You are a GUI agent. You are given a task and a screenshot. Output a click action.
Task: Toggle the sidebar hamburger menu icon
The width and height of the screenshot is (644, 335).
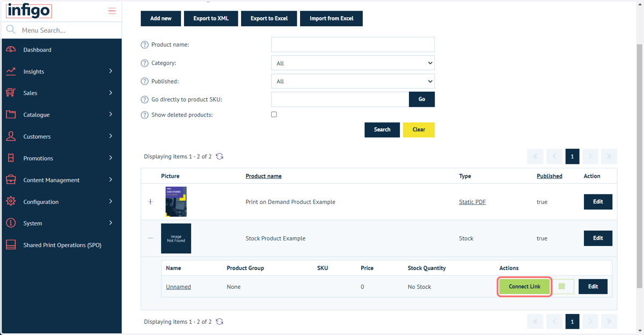tap(112, 11)
